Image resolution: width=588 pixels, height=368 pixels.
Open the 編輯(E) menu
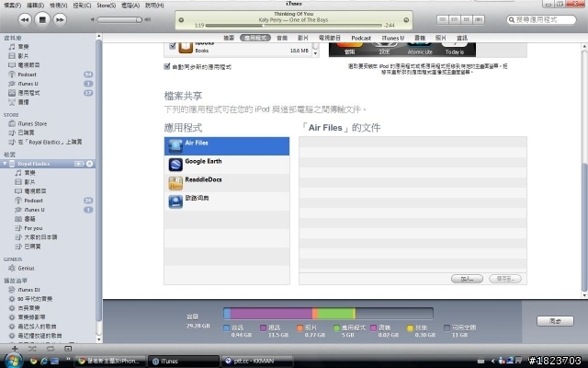tap(35, 6)
